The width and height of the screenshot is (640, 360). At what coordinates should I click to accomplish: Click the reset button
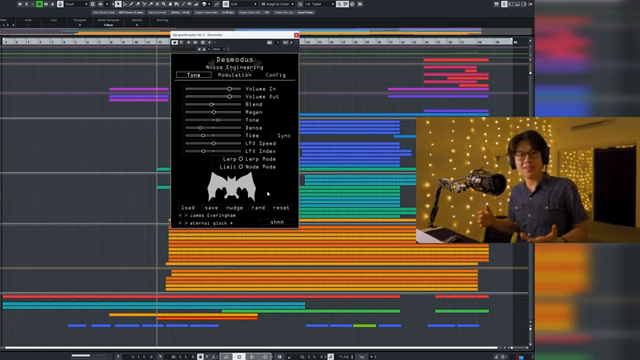[x=281, y=208]
